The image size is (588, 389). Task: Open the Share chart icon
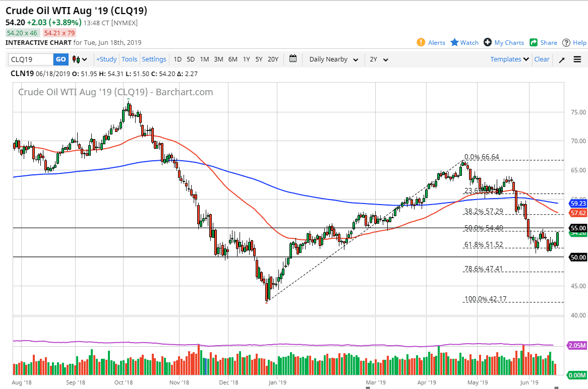tap(534, 42)
